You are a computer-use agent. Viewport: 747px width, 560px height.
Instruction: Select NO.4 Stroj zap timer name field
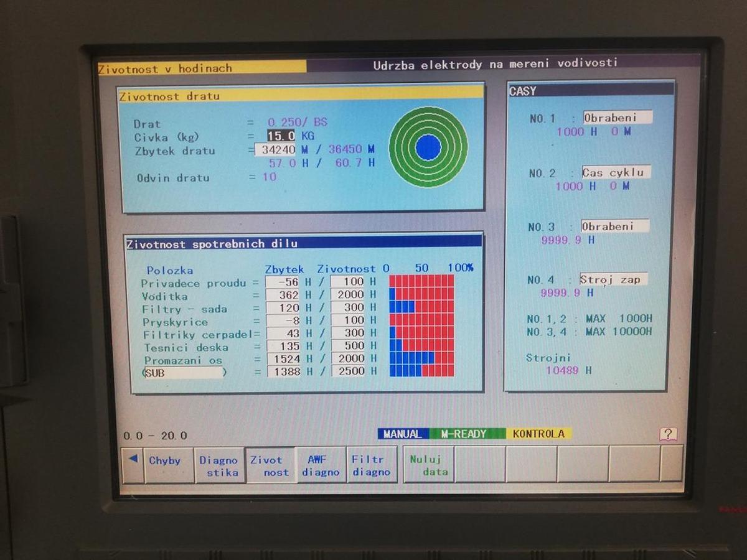(x=613, y=279)
